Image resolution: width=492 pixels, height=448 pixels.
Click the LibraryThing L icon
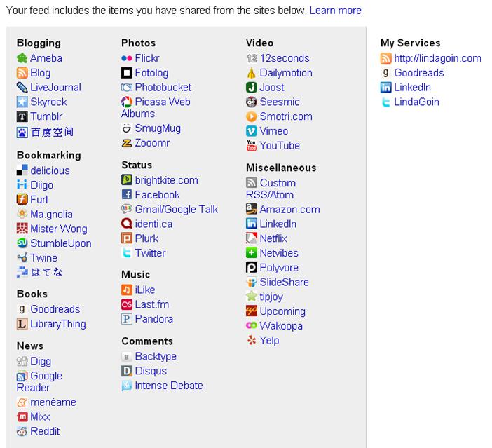22,324
